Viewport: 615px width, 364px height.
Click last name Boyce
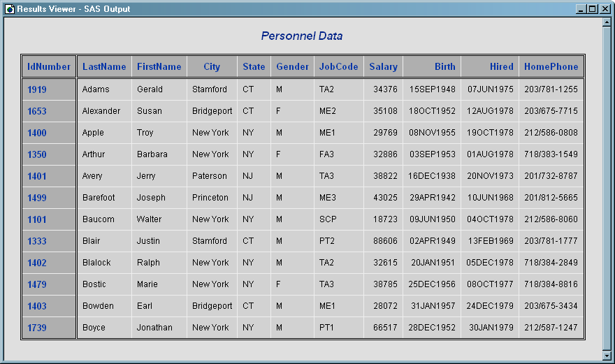point(94,328)
